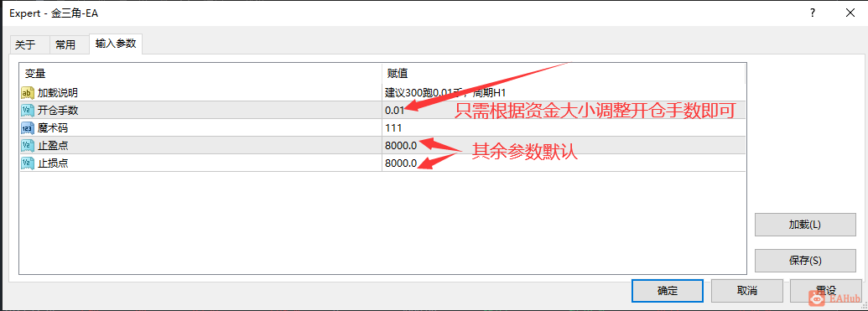
Task: Click the double-type icon beside 止损点
Action: pyautogui.click(x=29, y=163)
